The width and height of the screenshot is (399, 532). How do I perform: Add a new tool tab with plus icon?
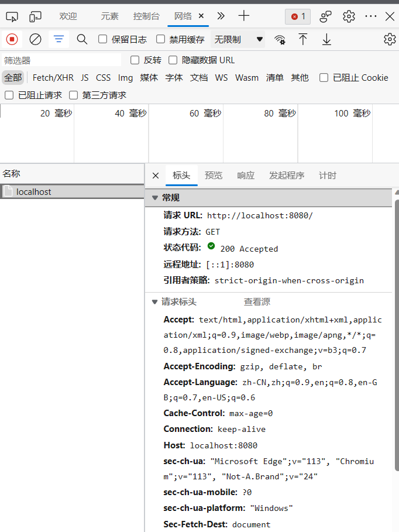[x=243, y=16]
